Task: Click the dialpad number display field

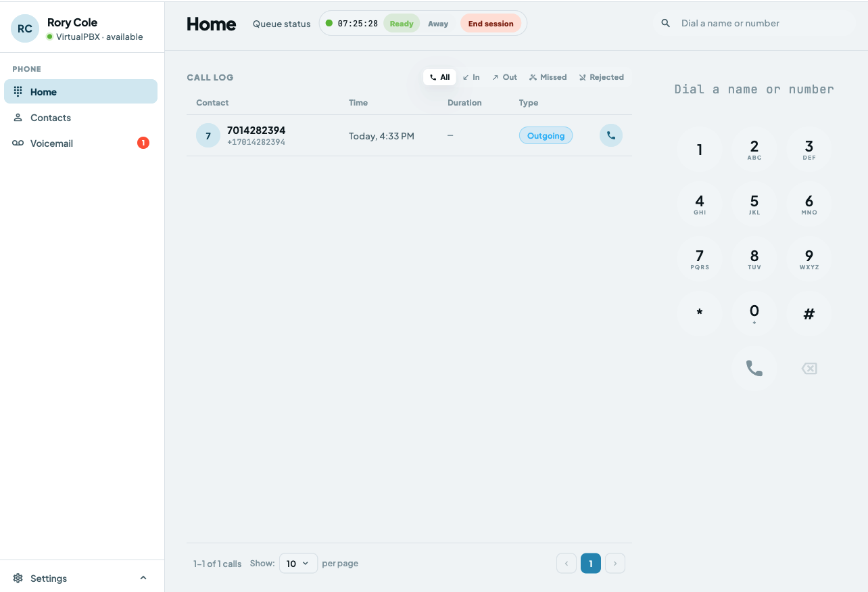Action: (754, 89)
